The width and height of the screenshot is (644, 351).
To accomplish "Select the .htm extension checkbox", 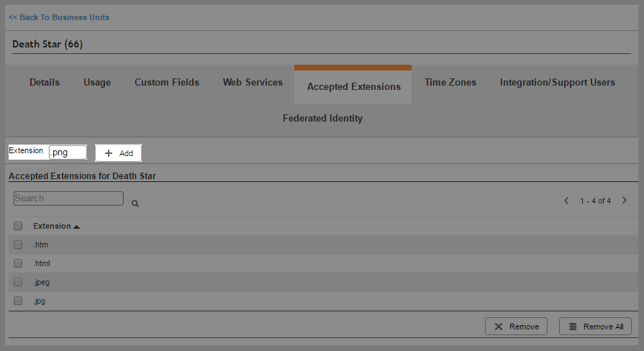I will coord(18,245).
